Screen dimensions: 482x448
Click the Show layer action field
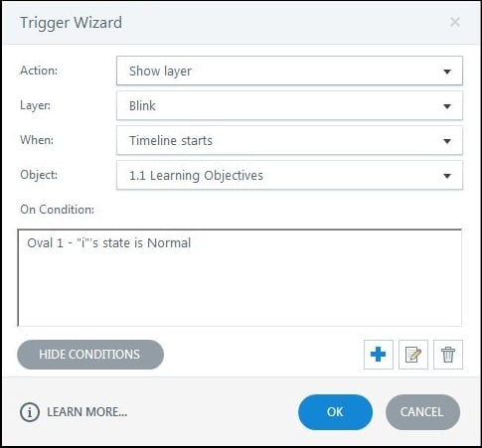(289, 71)
